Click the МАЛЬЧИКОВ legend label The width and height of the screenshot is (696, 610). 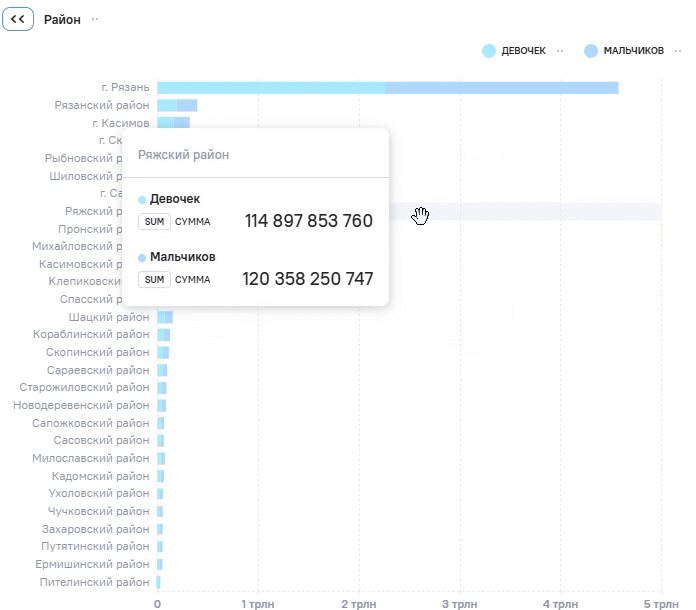pos(633,51)
